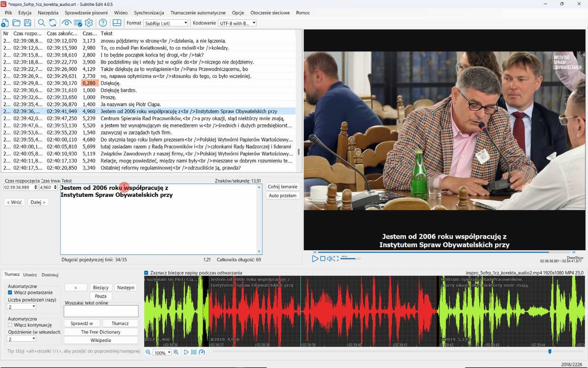Click the 'Wyszukaj tekst online' input field
Viewport: 588px width, 368px height.
101,311
